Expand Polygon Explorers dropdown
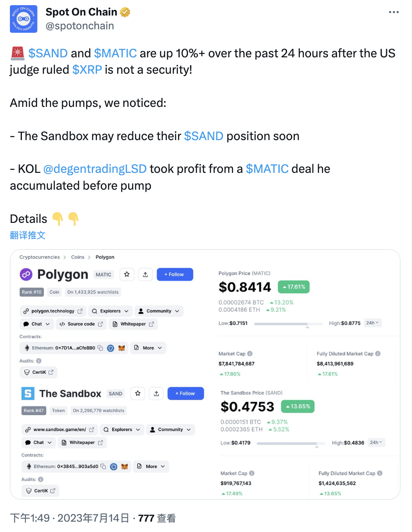The width and height of the screenshot is (412, 532). (110, 311)
